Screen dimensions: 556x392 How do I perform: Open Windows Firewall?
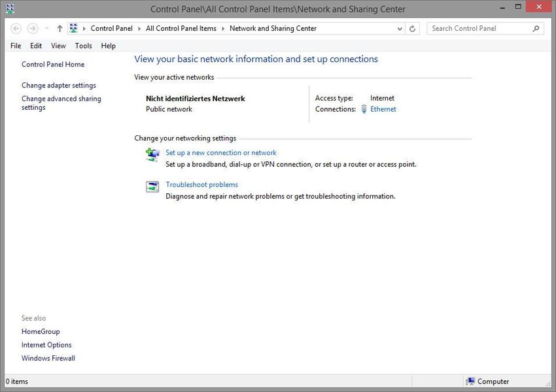pyautogui.click(x=48, y=358)
